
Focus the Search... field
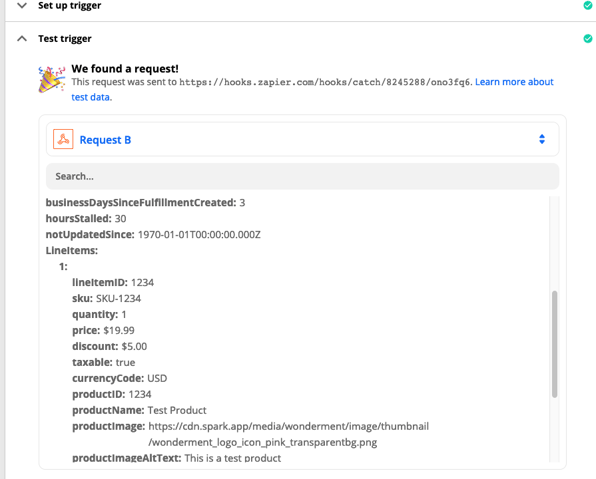(303, 176)
